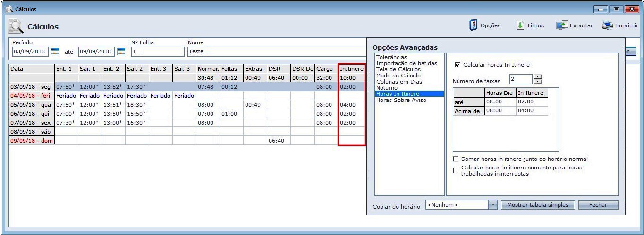The height and width of the screenshot is (235, 644).
Task: Increase Número de faixas with up arrow
Action: 538,76
